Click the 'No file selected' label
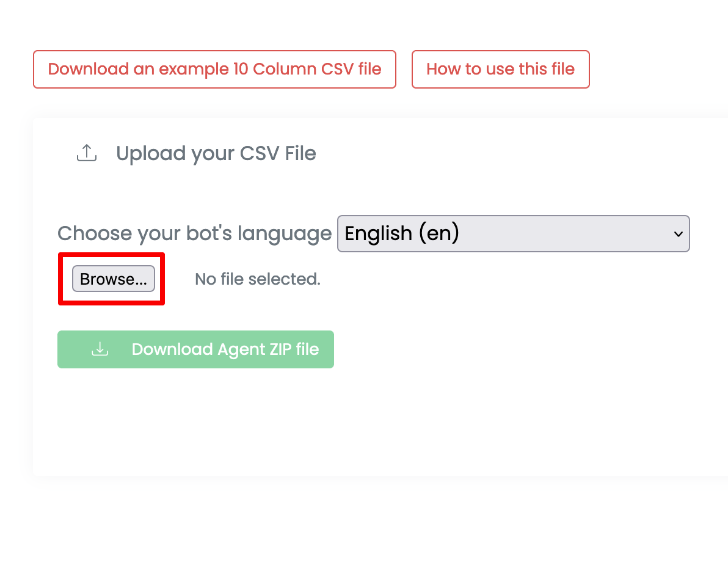 click(257, 279)
